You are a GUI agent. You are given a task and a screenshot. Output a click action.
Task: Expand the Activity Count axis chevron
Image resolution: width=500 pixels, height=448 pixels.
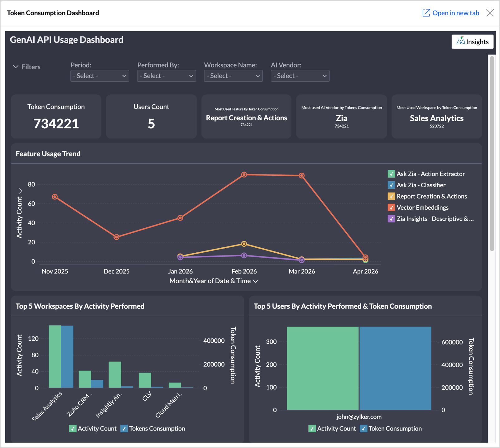tap(21, 191)
